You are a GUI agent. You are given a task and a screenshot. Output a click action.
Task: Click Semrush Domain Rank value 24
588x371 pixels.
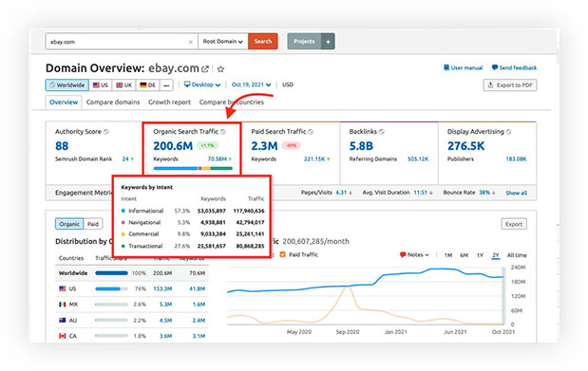(x=125, y=159)
